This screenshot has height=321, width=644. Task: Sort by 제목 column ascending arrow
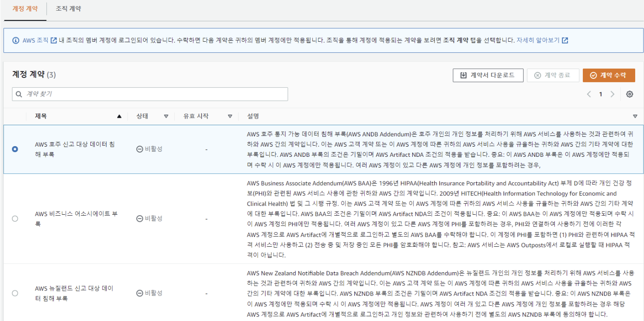pyautogui.click(x=120, y=116)
